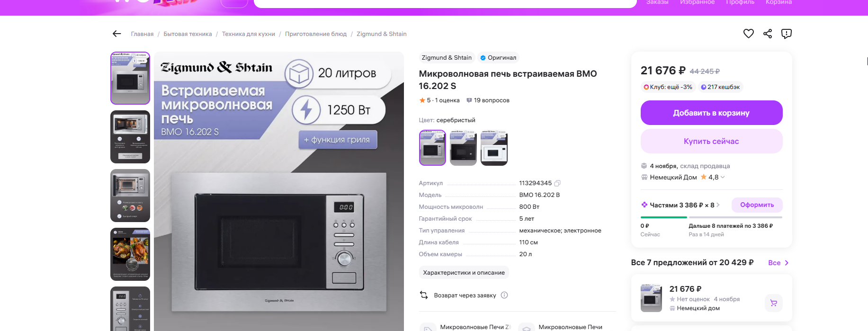Select the white color variant
This screenshot has width=868, height=331.
(x=494, y=148)
